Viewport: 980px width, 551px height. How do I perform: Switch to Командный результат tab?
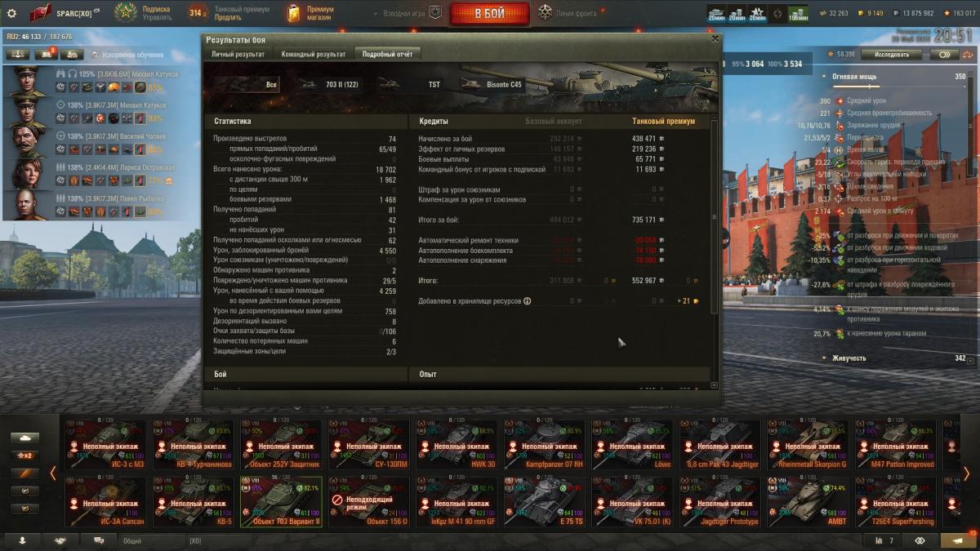tap(314, 54)
